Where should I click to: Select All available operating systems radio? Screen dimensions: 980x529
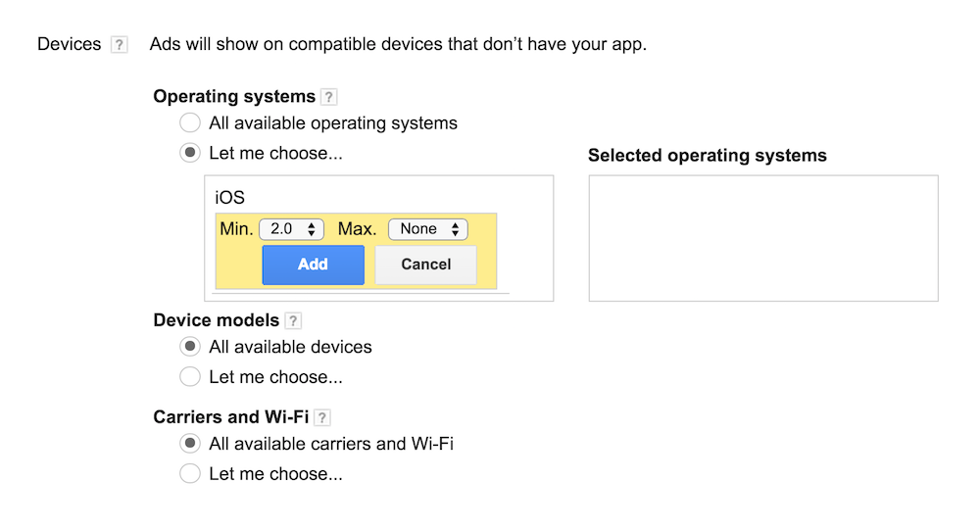tap(190, 123)
